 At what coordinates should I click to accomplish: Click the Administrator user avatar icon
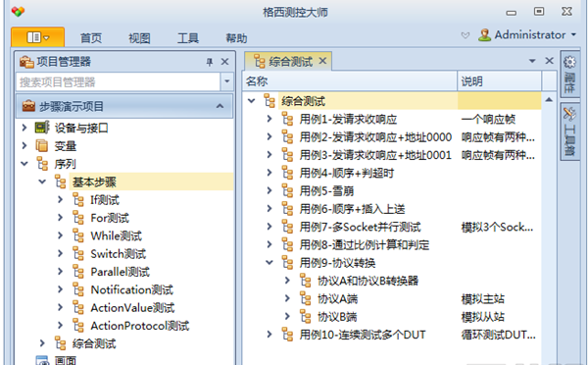[484, 35]
